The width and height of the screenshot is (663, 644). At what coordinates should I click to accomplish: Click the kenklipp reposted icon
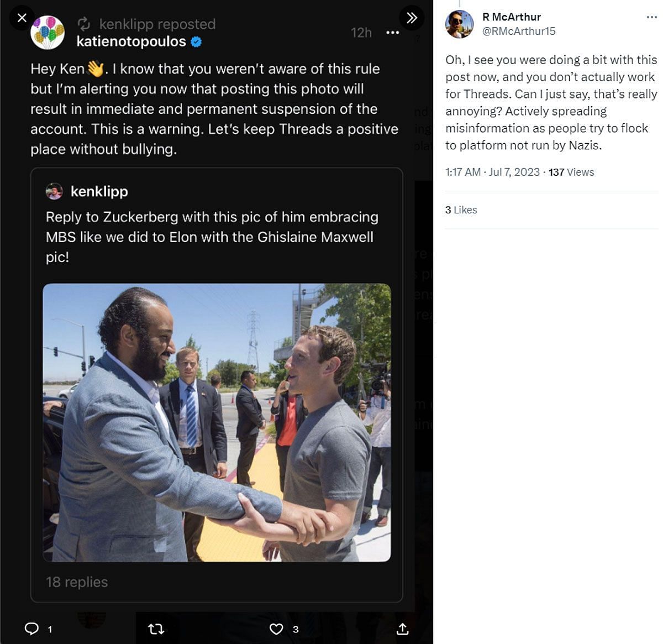tap(84, 24)
